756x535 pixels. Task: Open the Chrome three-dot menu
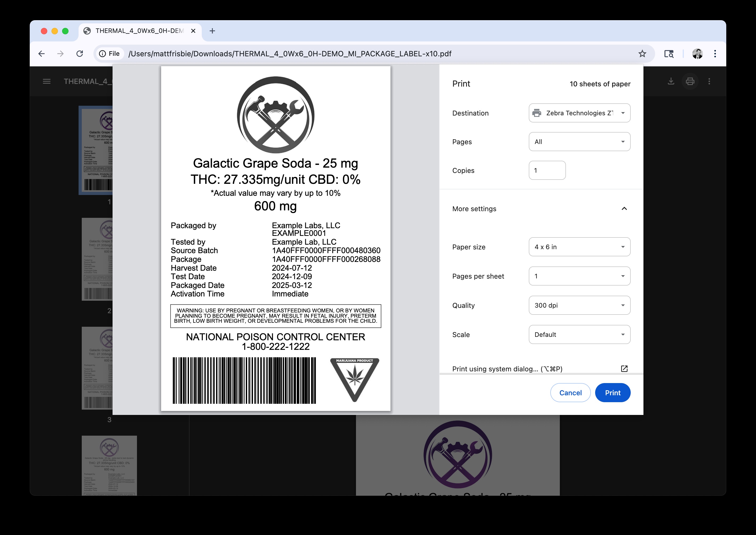pyautogui.click(x=715, y=54)
